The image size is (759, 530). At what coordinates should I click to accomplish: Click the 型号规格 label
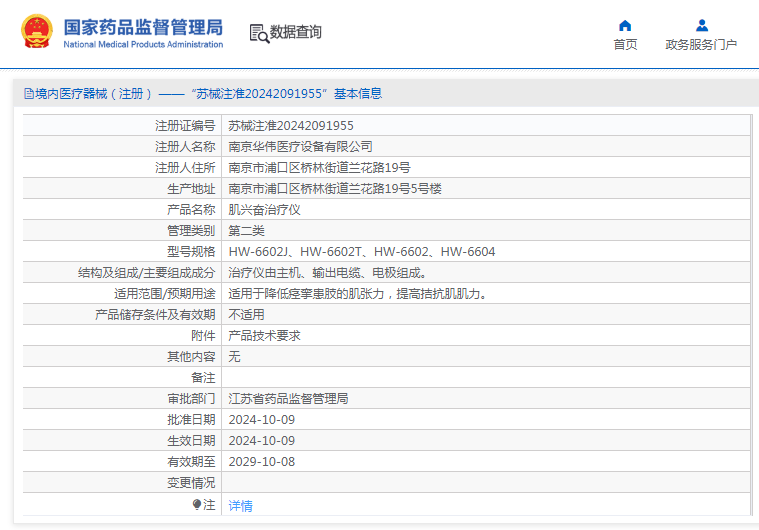click(191, 252)
